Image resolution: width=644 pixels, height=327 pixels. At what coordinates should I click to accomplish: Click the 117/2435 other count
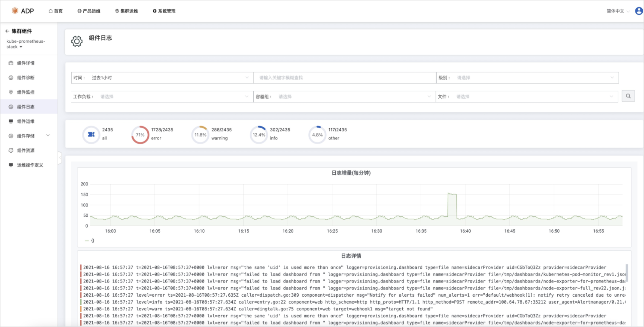pos(338,130)
